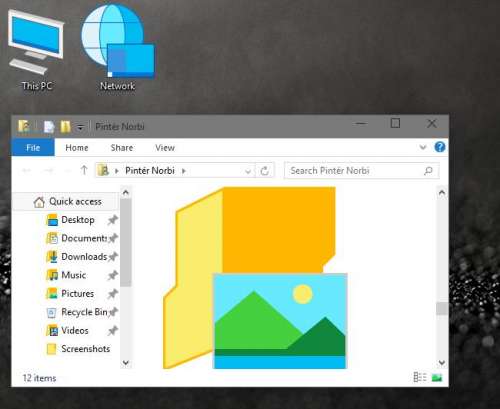Click the New folder icon in quick toolbar
This screenshot has height=409, width=500.
point(65,127)
